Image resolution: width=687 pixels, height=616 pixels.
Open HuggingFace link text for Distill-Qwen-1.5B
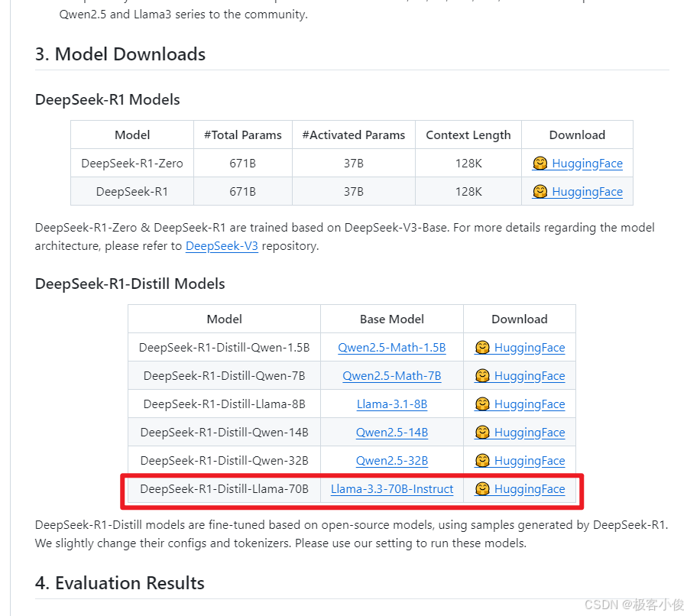tap(530, 348)
